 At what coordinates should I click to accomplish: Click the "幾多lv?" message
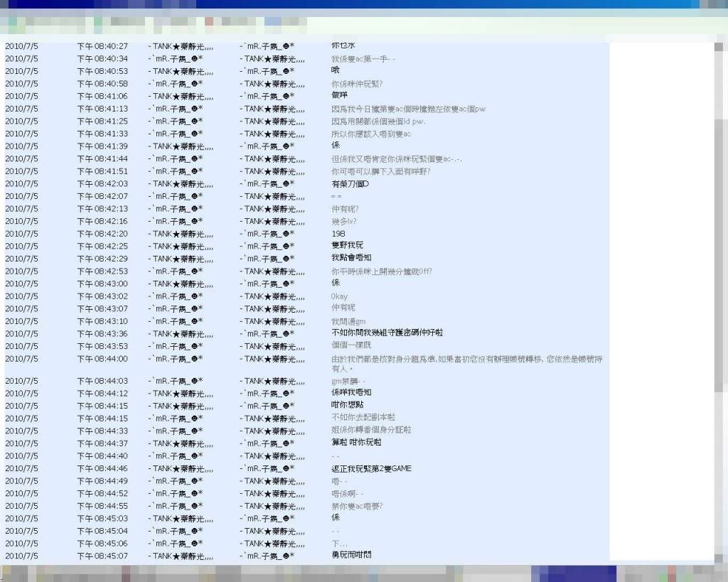tap(345, 221)
